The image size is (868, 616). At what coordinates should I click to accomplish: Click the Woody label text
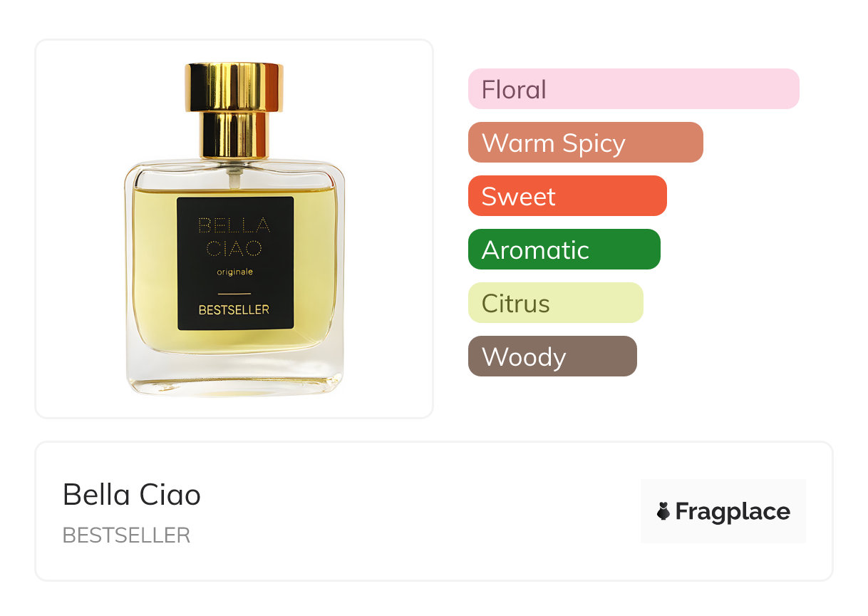(524, 357)
